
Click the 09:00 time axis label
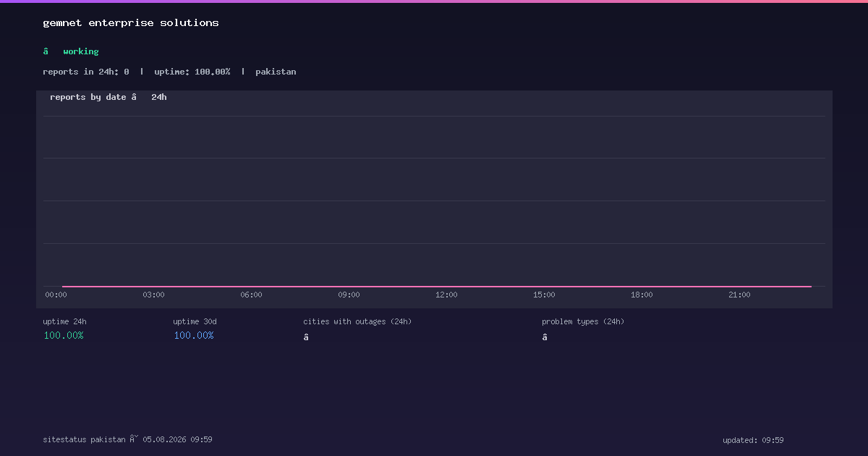[349, 295]
